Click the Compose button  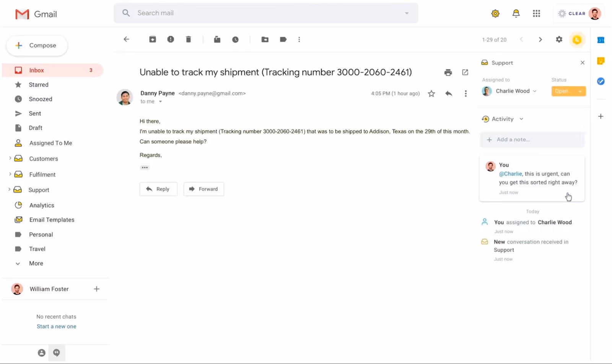point(37,45)
